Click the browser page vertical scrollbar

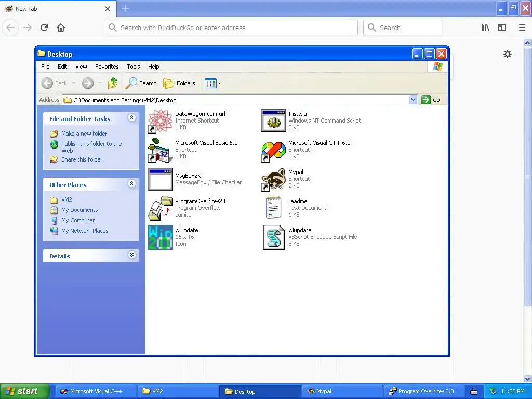(x=527, y=177)
